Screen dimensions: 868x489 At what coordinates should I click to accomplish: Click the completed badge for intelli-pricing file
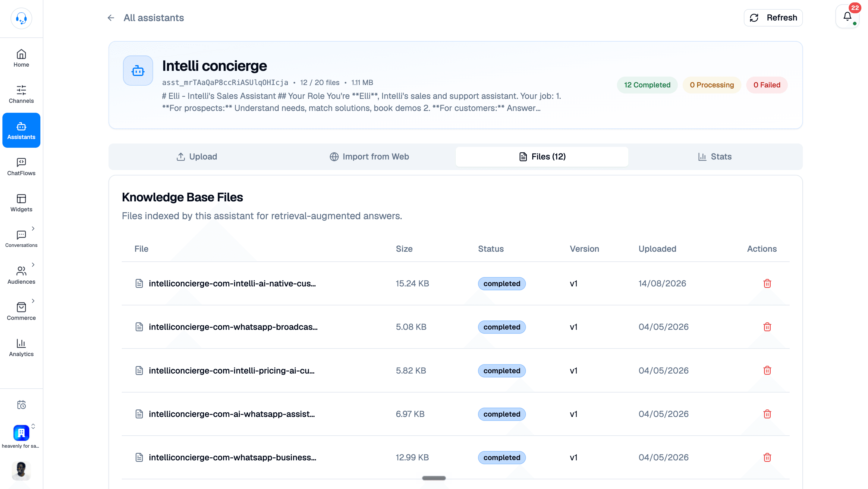pyautogui.click(x=502, y=371)
